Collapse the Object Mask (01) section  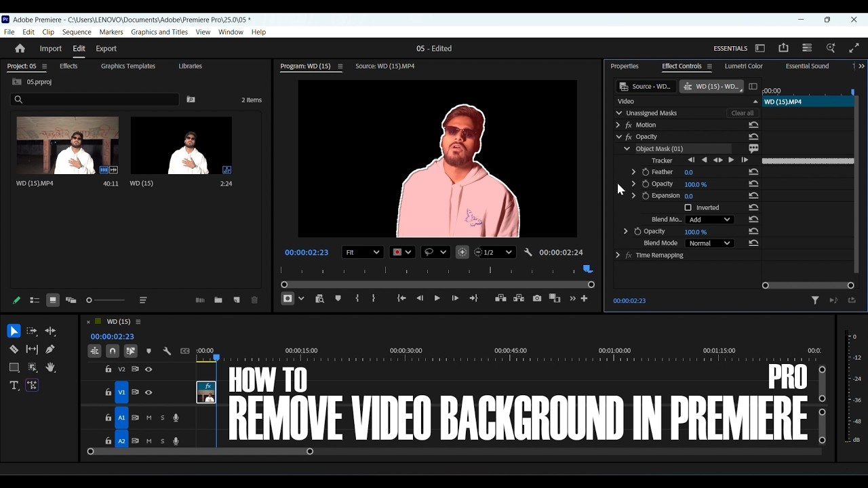[627, 148]
